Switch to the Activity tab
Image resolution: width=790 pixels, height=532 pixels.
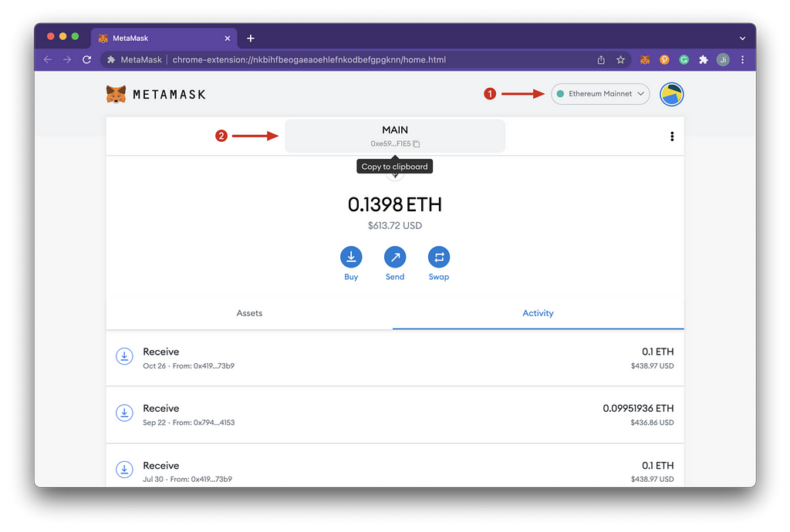tap(538, 313)
